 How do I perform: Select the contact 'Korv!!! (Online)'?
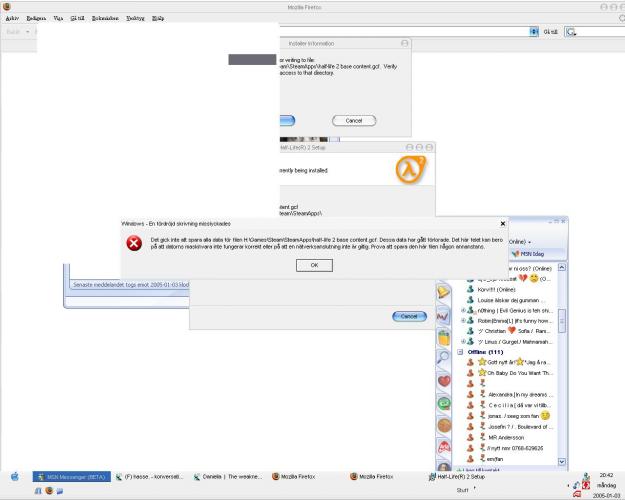496,289
